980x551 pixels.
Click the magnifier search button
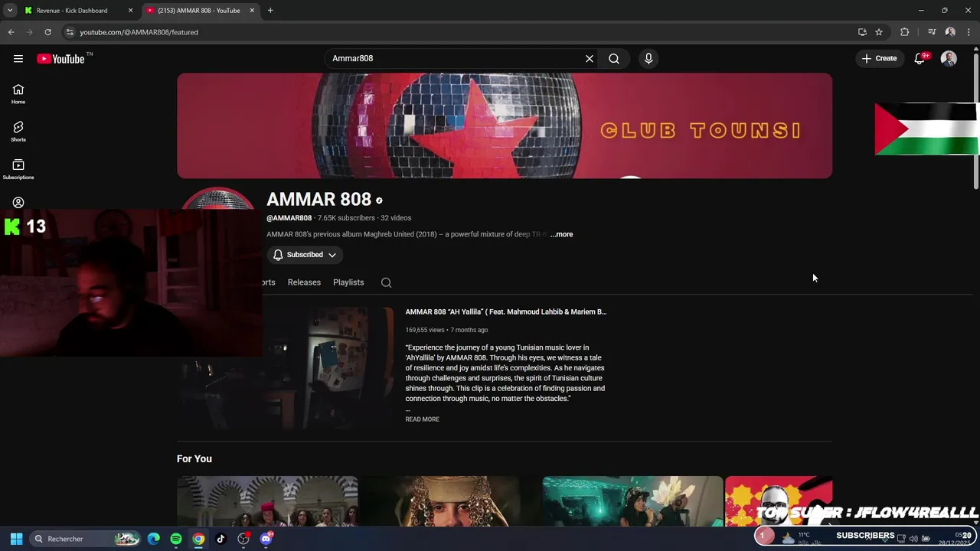(614, 59)
